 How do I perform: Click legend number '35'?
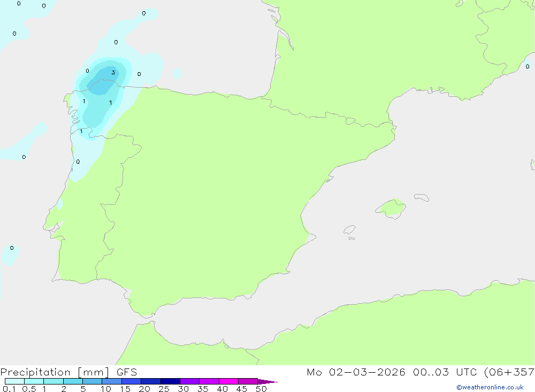point(203,389)
